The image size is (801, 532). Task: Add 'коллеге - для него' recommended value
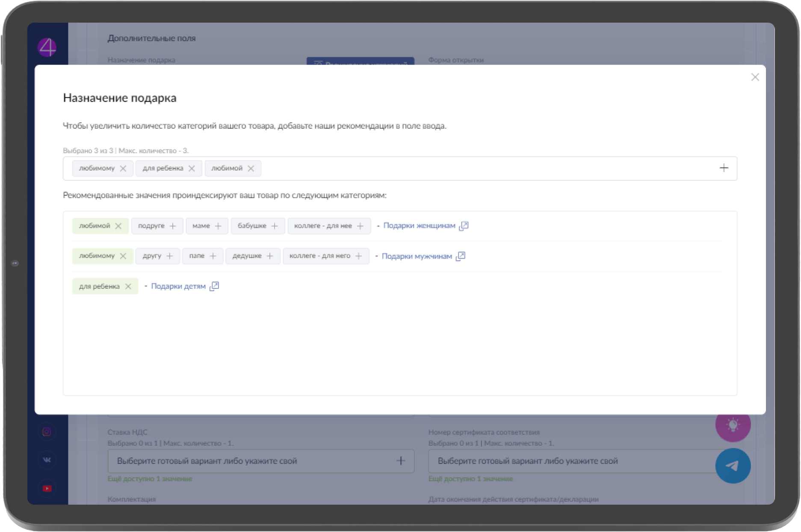[359, 256]
